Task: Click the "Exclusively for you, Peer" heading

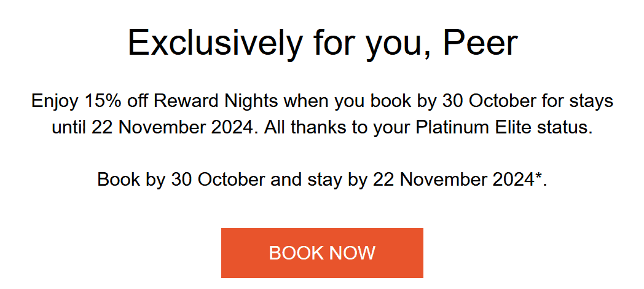Action: pyautogui.click(x=322, y=43)
